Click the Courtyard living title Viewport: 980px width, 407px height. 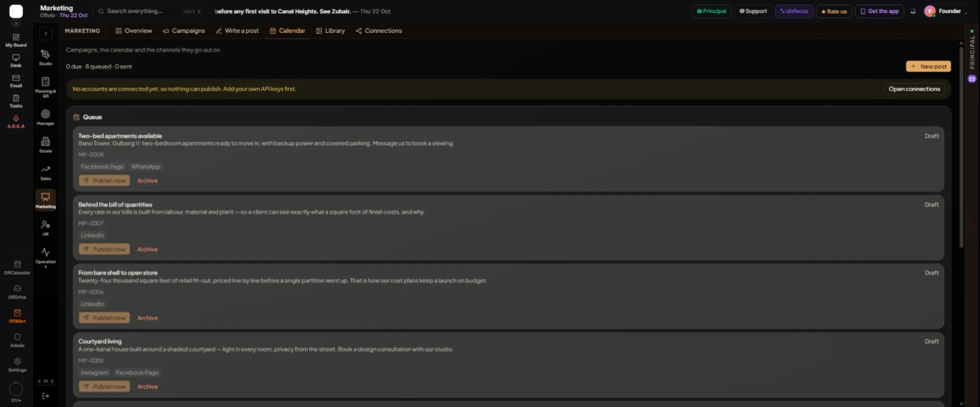[x=100, y=341]
